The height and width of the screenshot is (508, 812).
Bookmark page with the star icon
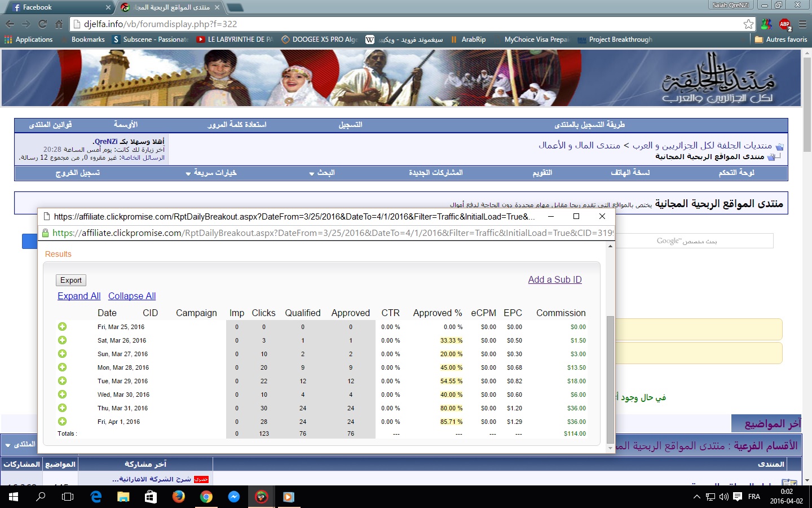(748, 24)
